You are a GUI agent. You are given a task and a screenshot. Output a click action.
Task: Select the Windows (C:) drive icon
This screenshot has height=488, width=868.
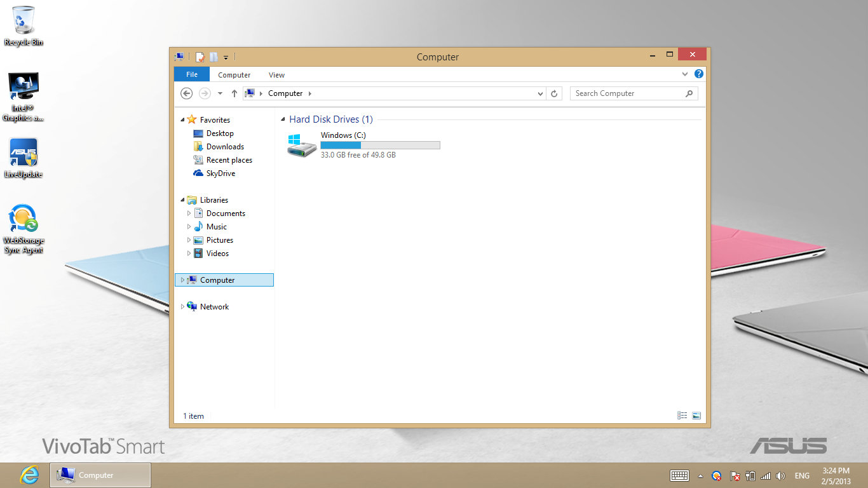301,146
